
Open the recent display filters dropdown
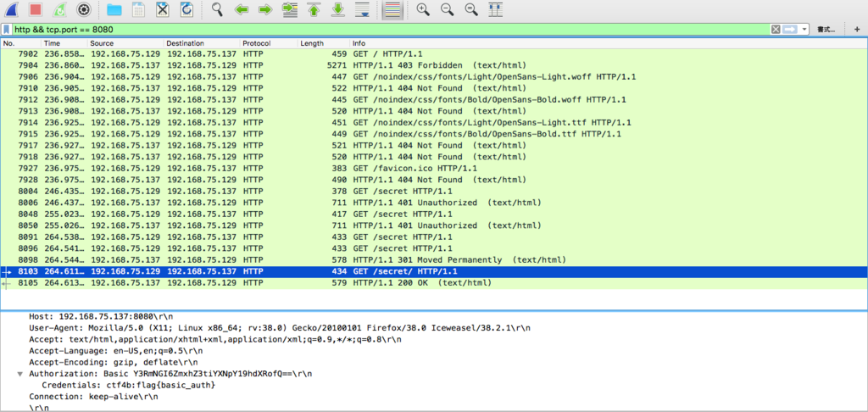[804, 30]
